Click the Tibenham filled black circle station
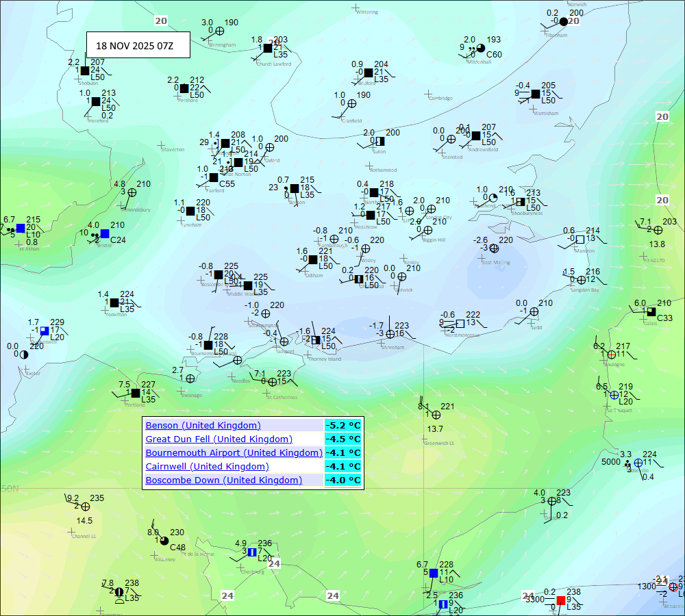This screenshot has width=685, height=616. [x=563, y=21]
